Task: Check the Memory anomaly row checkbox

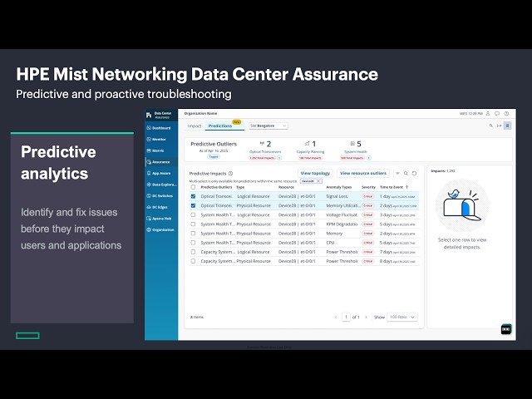Action: tap(193, 234)
